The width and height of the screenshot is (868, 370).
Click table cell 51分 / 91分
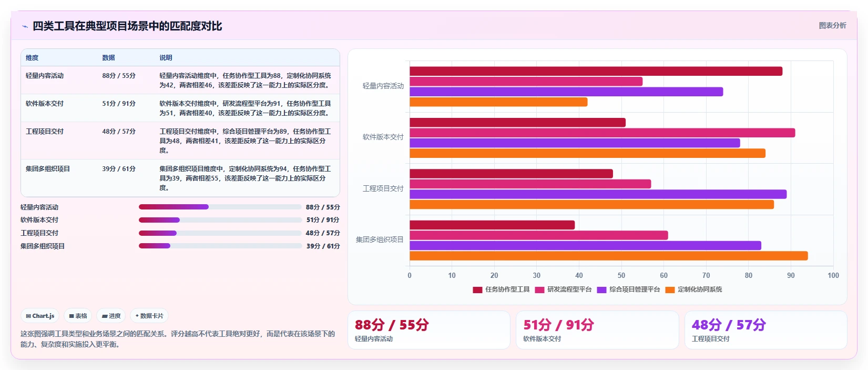(119, 104)
